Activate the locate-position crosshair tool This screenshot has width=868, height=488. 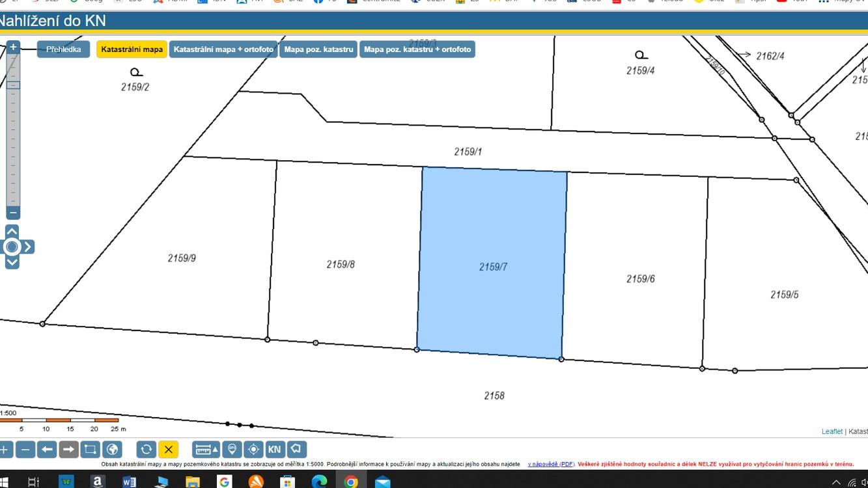(253, 450)
